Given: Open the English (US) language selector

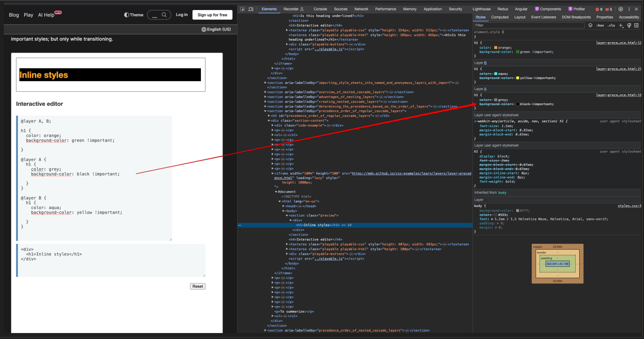Looking at the screenshot, I should click(x=216, y=30).
